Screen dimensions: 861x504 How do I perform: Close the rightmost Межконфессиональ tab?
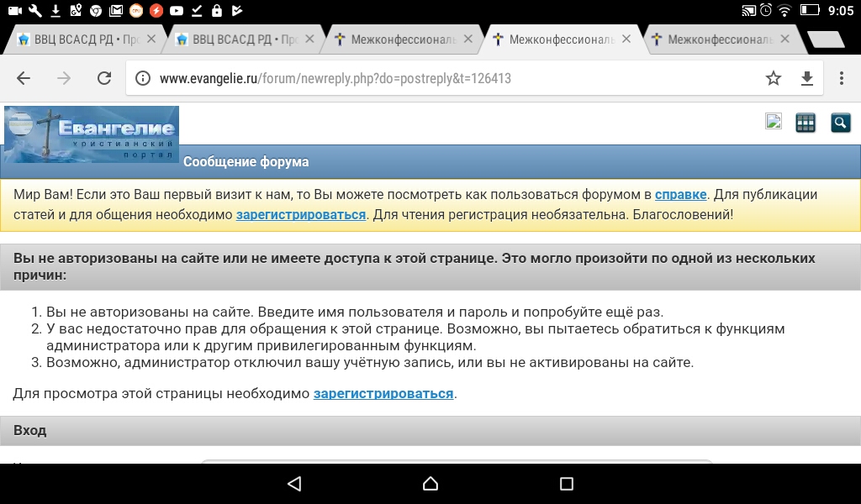[785, 39]
